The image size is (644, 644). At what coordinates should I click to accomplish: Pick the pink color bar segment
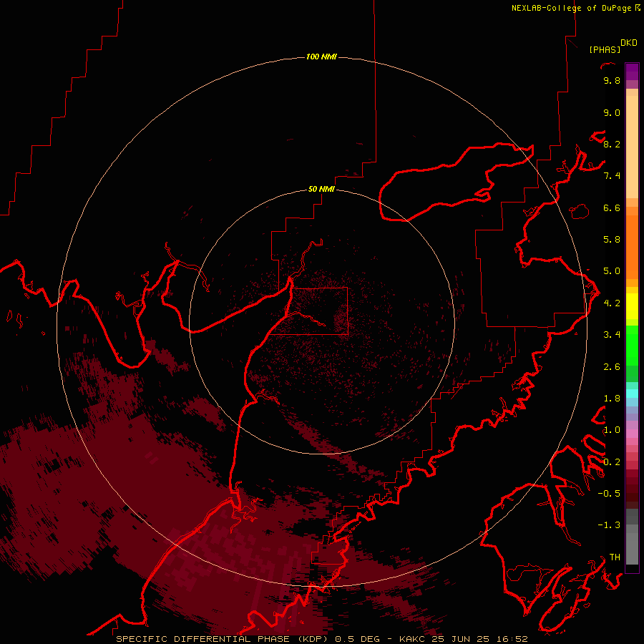(x=632, y=434)
